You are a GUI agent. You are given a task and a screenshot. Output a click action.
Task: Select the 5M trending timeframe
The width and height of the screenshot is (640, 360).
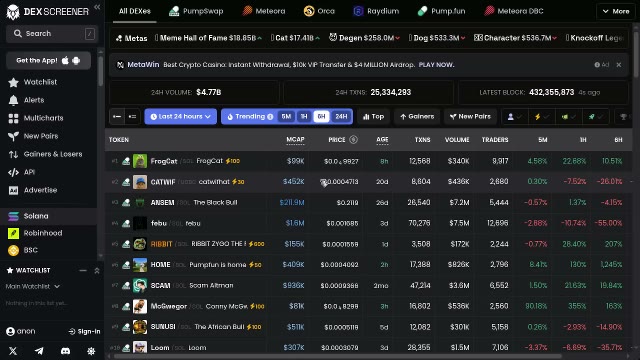286,117
